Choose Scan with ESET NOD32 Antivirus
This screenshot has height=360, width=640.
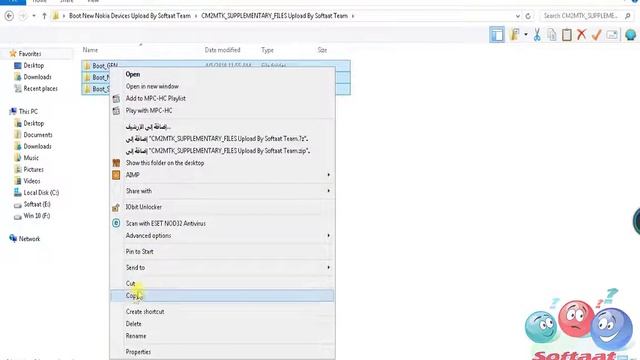tap(222, 223)
